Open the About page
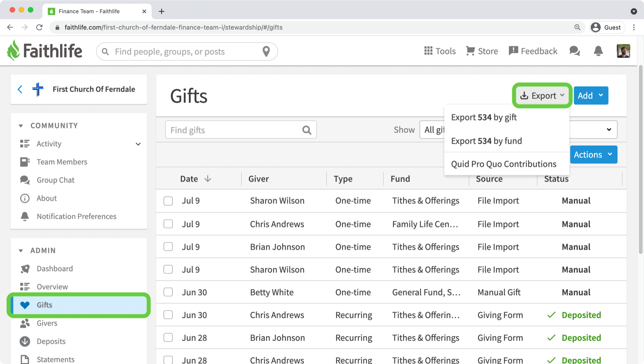The height and width of the screenshot is (364, 644). pos(47,198)
